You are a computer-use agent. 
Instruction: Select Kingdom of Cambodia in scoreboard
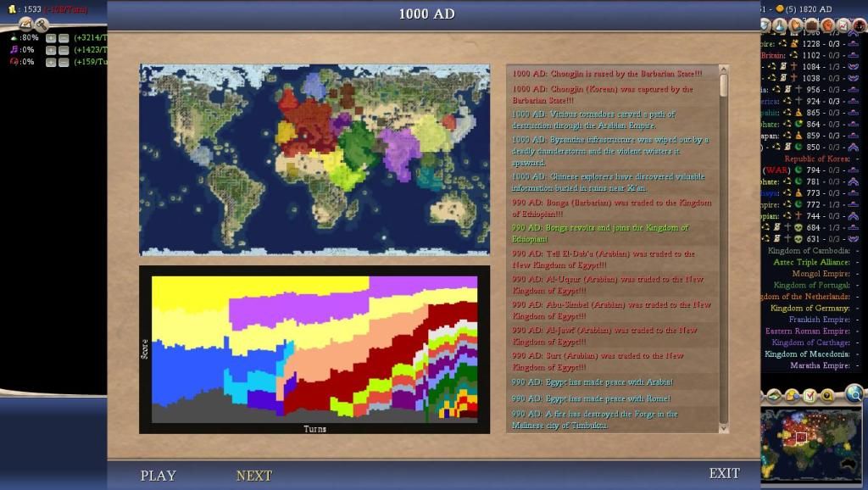[x=809, y=250]
